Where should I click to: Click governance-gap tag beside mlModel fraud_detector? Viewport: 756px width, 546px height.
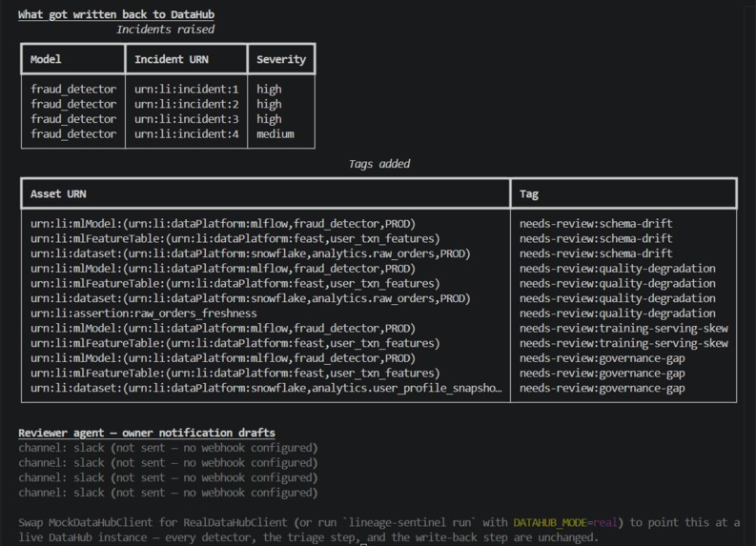coord(603,358)
